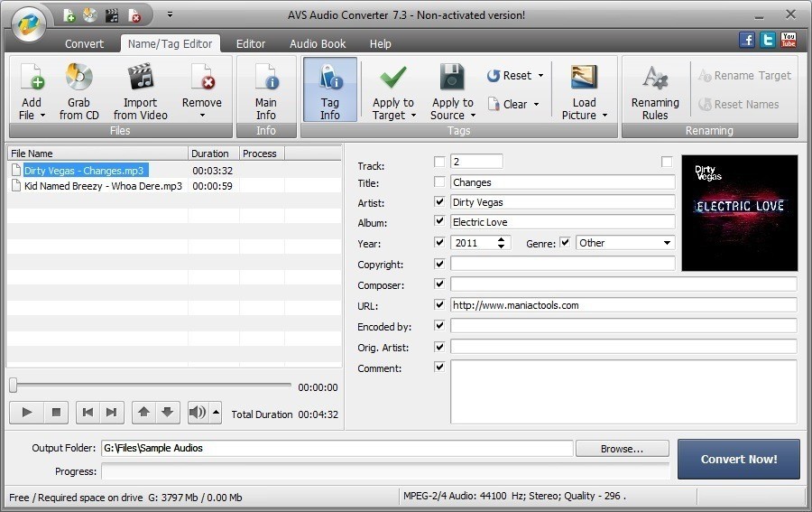
Task: Select Kid Named Breezy - Whoa Dere.mp3
Action: pos(103,186)
